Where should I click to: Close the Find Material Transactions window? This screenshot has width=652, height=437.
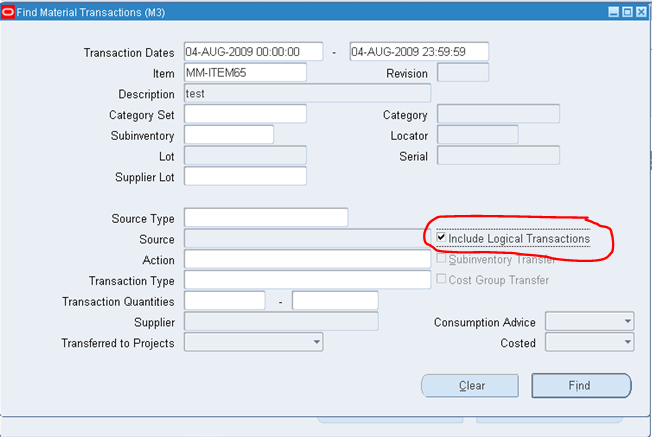[x=641, y=12]
